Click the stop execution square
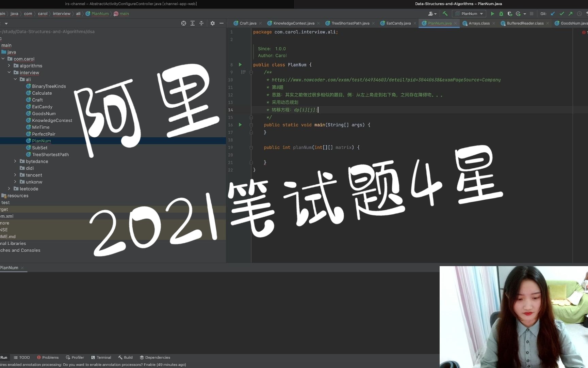 532,14
